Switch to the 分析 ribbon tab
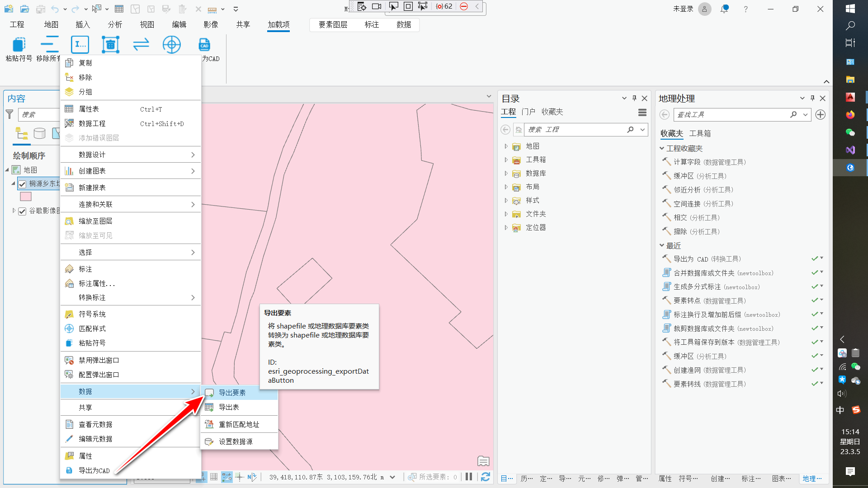Screen dimensions: 868x488 (x=115, y=24)
